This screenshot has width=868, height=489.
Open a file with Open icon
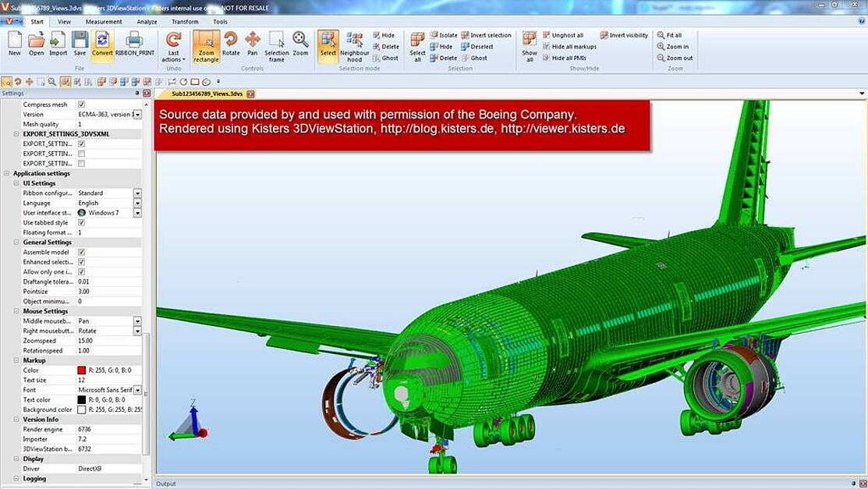click(x=36, y=44)
